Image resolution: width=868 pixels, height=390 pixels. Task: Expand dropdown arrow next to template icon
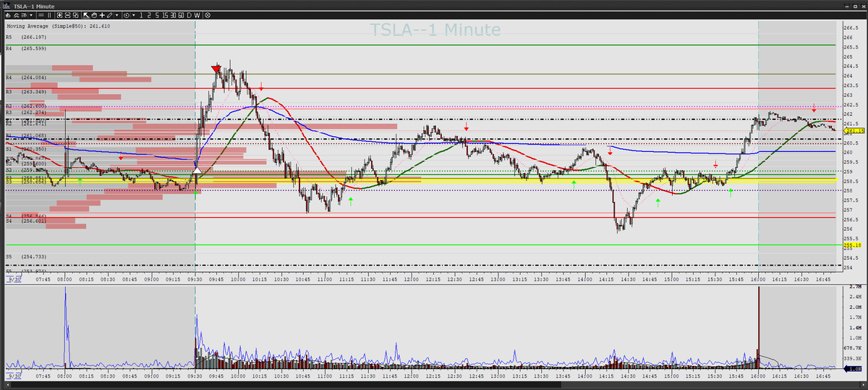pyautogui.click(x=31, y=15)
